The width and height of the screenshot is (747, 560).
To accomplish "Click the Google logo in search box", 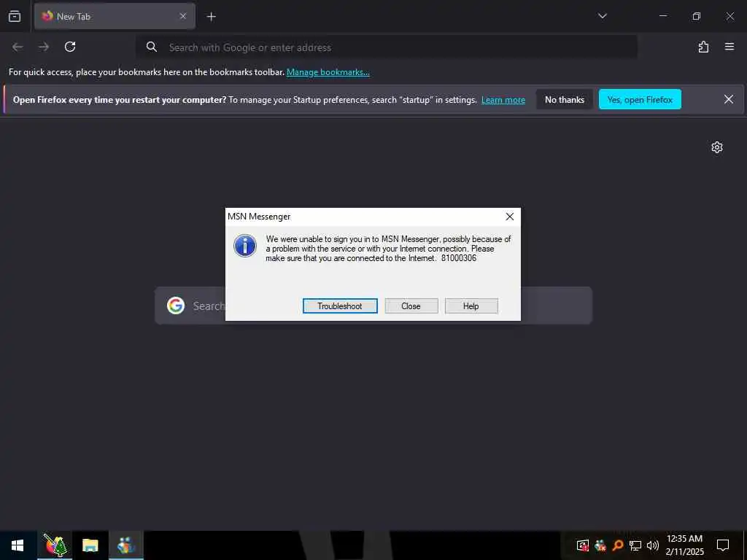I will point(176,306).
